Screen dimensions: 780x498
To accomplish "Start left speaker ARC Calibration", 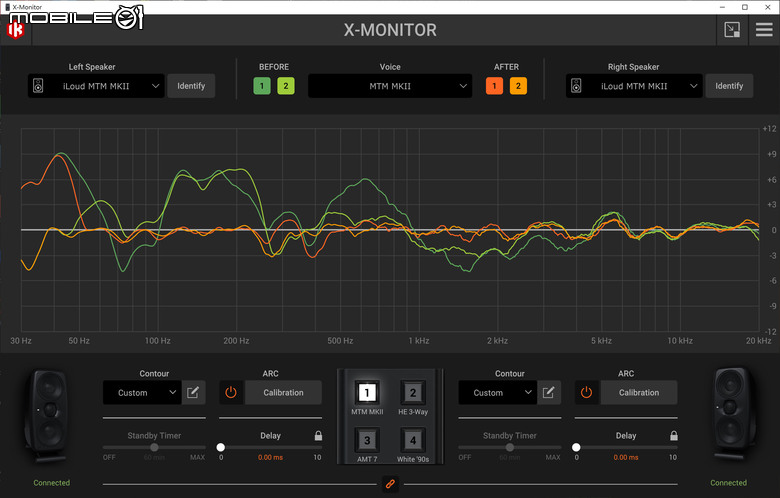I will pos(284,393).
